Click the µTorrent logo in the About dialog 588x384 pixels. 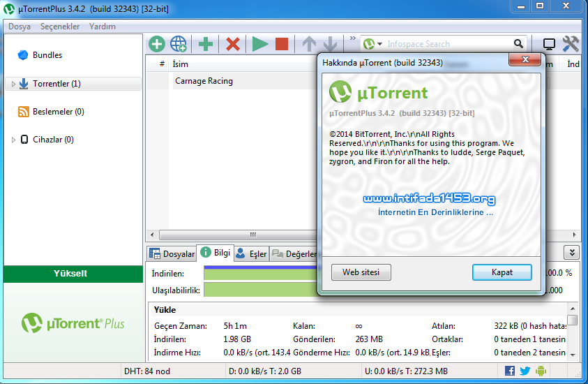tap(379, 92)
